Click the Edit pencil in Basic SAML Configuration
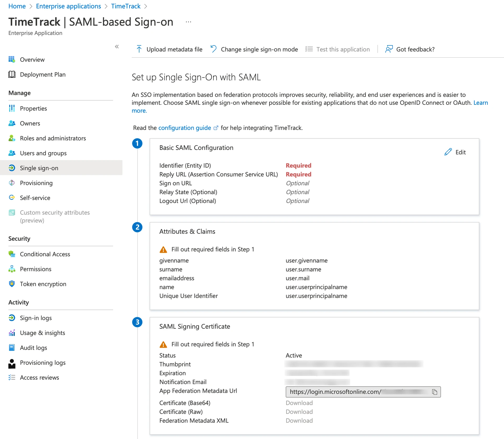504x439 pixels. [448, 152]
